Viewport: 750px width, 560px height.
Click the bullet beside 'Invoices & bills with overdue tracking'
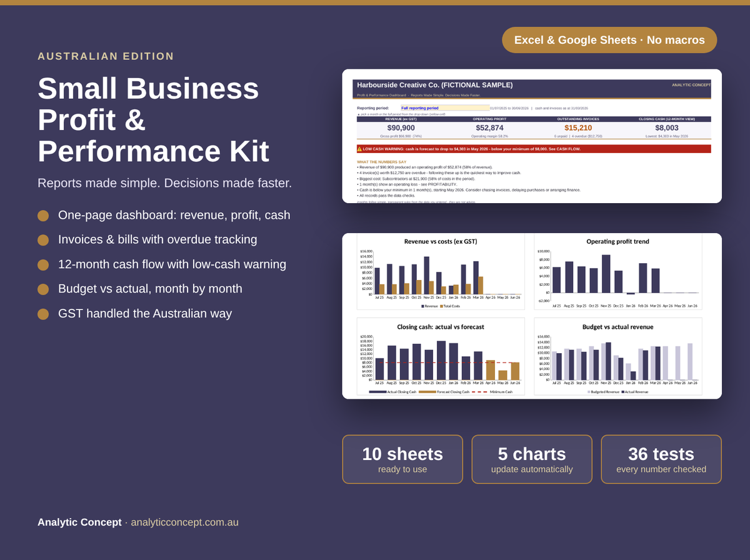point(43,240)
